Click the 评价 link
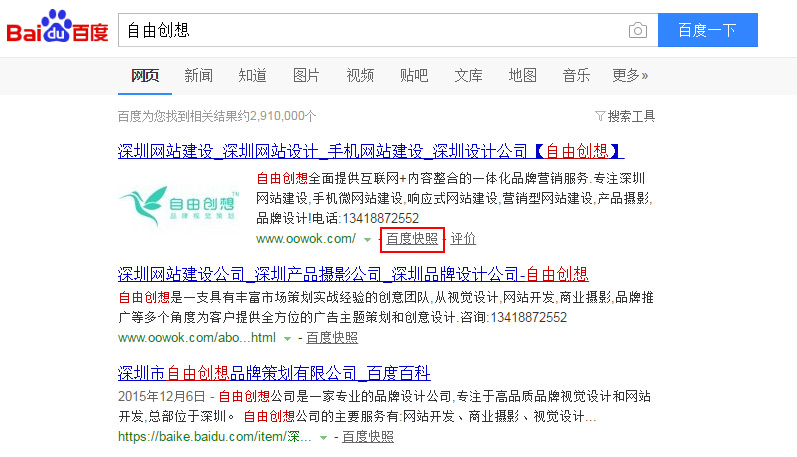 pyautogui.click(x=463, y=238)
